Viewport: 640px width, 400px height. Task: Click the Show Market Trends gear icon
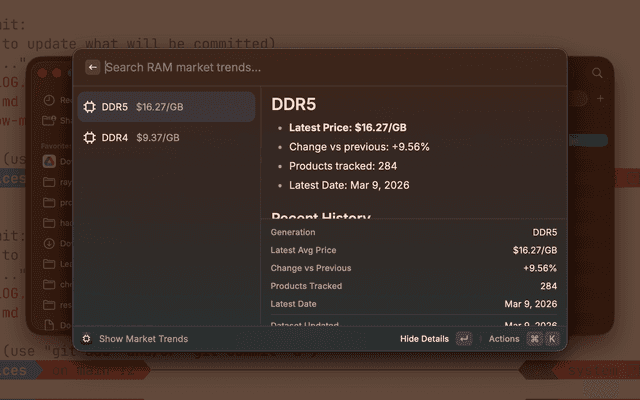click(86, 339)
